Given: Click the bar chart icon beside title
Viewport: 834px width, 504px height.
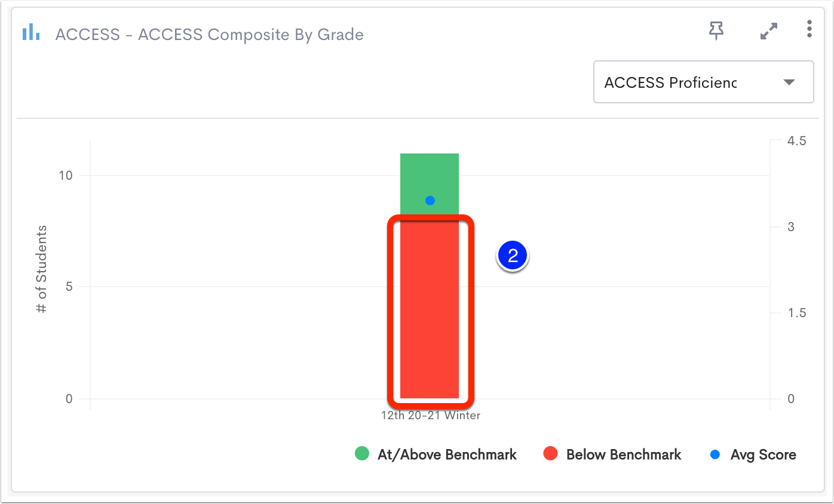Looking at the screenshot, I should 31,32.
